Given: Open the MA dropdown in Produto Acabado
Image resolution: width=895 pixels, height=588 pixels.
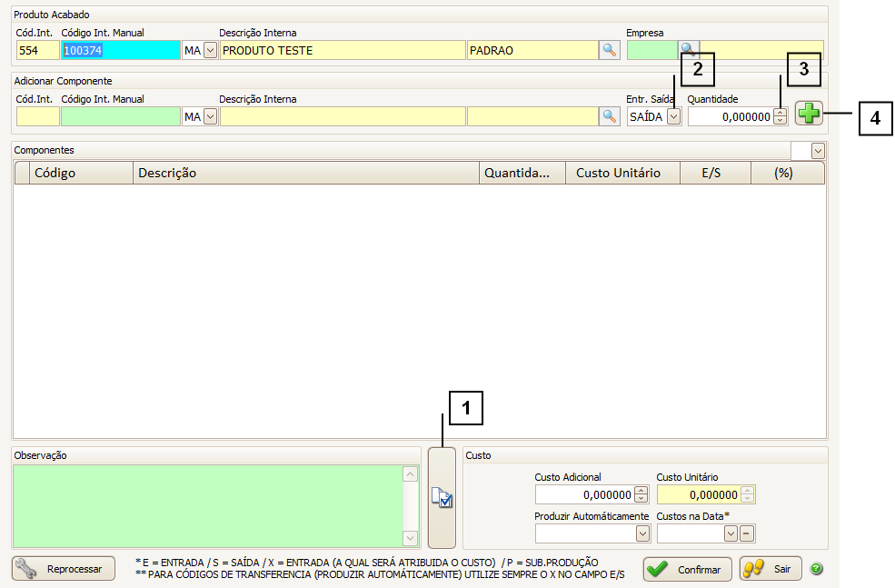Looking at the screenshot, I should pyautogui.click(x=211, y=51).
